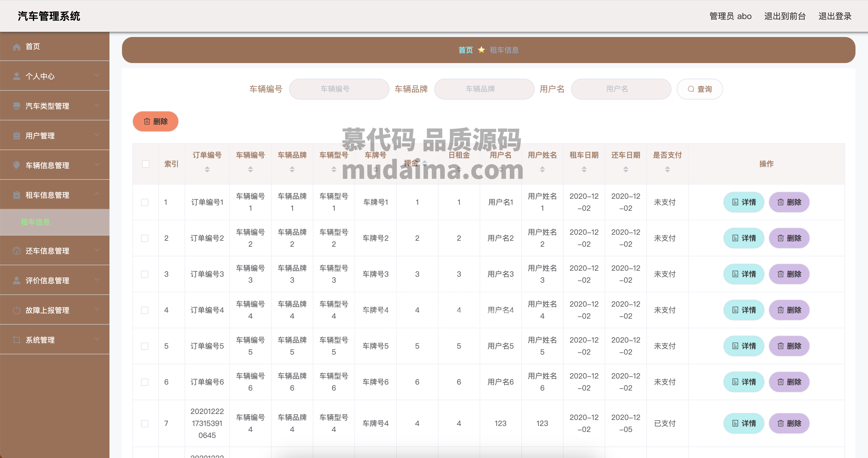The width and height of the screenshot is (868, 458).
Task: Expand 个人中心 via its chevron
Action: (97, 75)
